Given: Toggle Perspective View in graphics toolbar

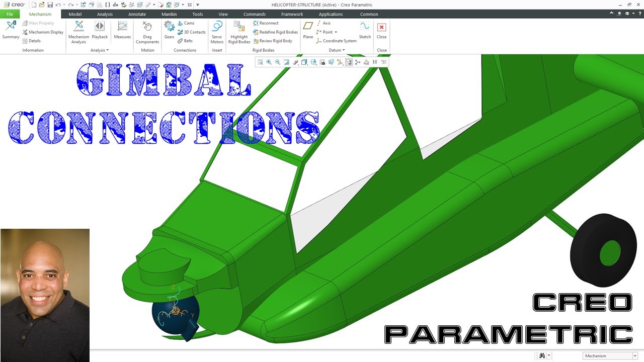Looking at the screenshot, I should (x=331, y=62).
